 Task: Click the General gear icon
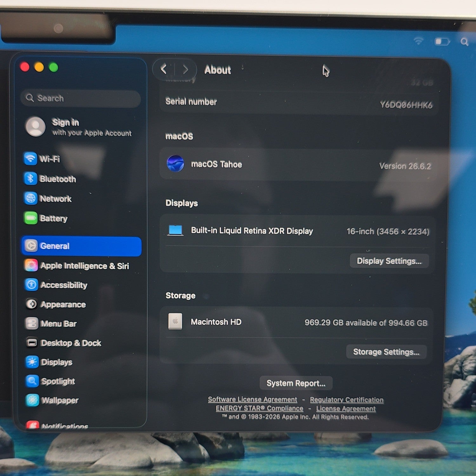[x=31, y=246]
